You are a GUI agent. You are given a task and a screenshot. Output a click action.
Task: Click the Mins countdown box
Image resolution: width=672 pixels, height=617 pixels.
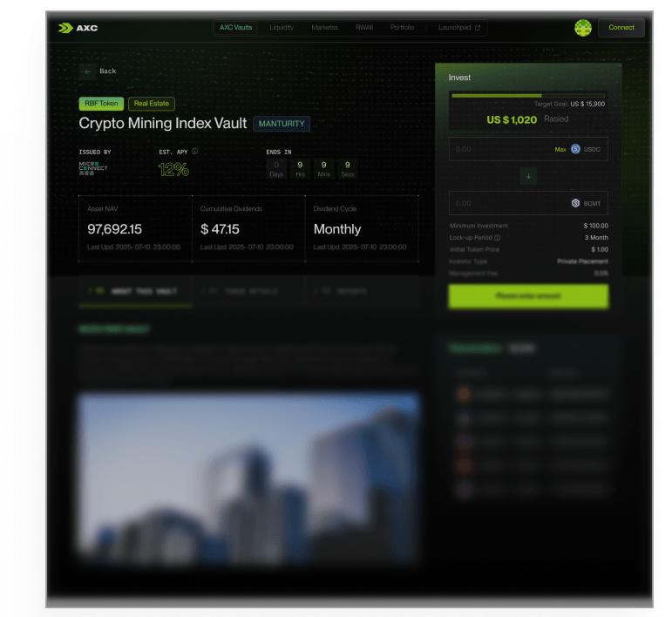point(324,169)
